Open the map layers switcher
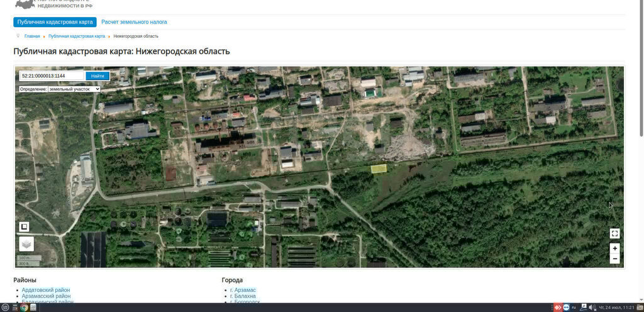644x312 pixels. point(26,244)
